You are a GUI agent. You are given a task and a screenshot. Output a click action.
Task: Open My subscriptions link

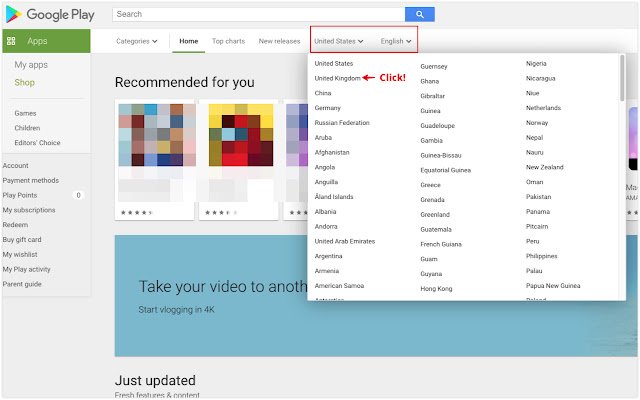pyautogui.click(x=29, y=210)
